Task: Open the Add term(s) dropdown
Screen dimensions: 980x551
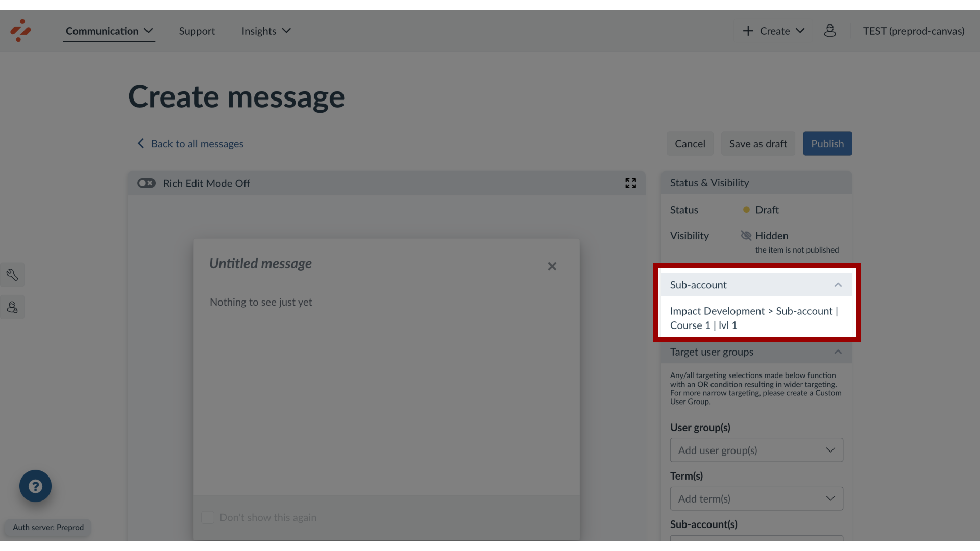Action: pyautogui.click(x=756, y=498)
